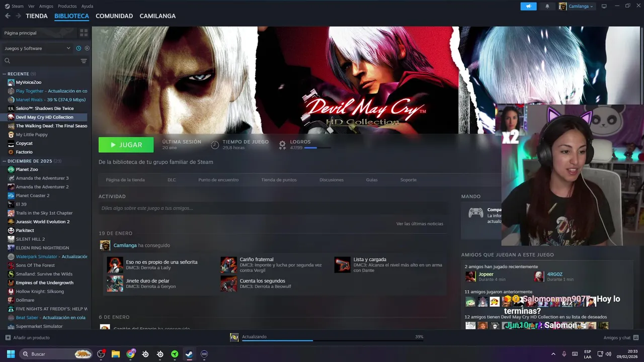Switch library to grid view icon
The height and width of the screenshot is (362, 644).
coord(84,33)
